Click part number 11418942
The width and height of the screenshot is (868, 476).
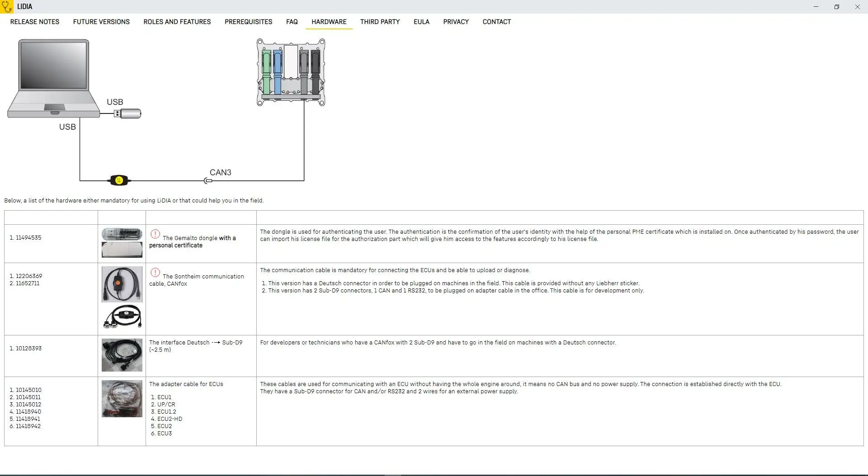click(x=28, y=426)
